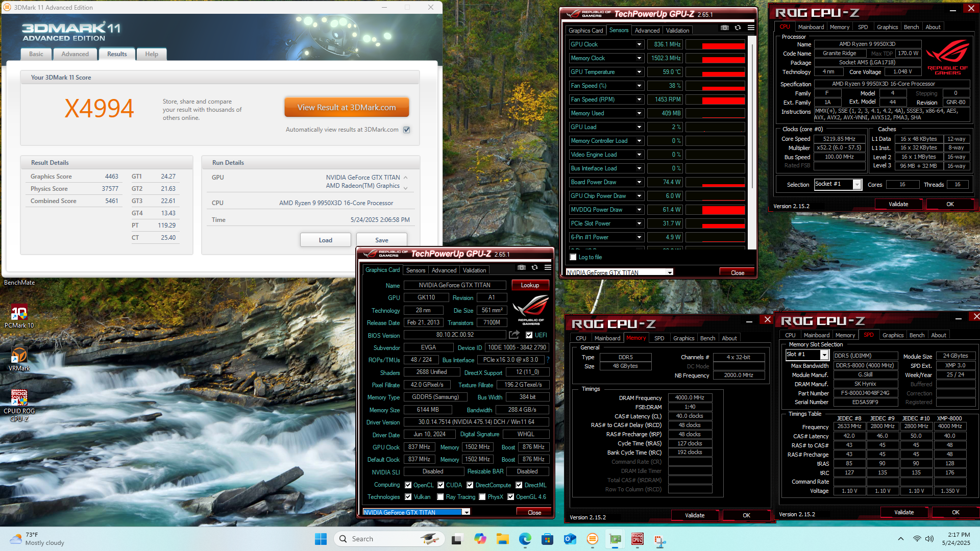Open Outlook from the taskbar
Image resolution: width=980 pixels, height=551 pixels.
pyautogui.click(x=570, y=539)
